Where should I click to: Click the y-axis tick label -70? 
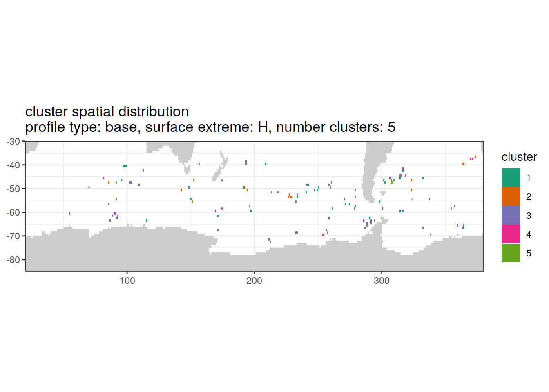click(x=13, y=236)
